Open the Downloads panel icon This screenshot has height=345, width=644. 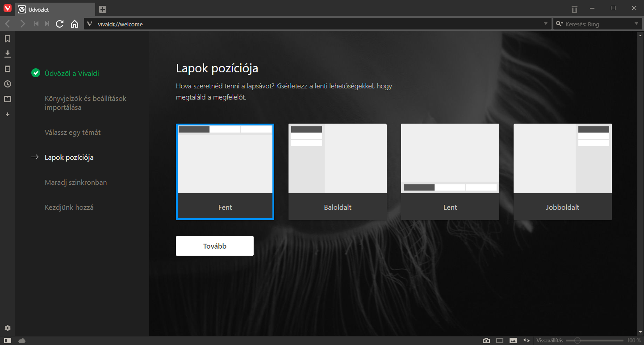[7, 54]
